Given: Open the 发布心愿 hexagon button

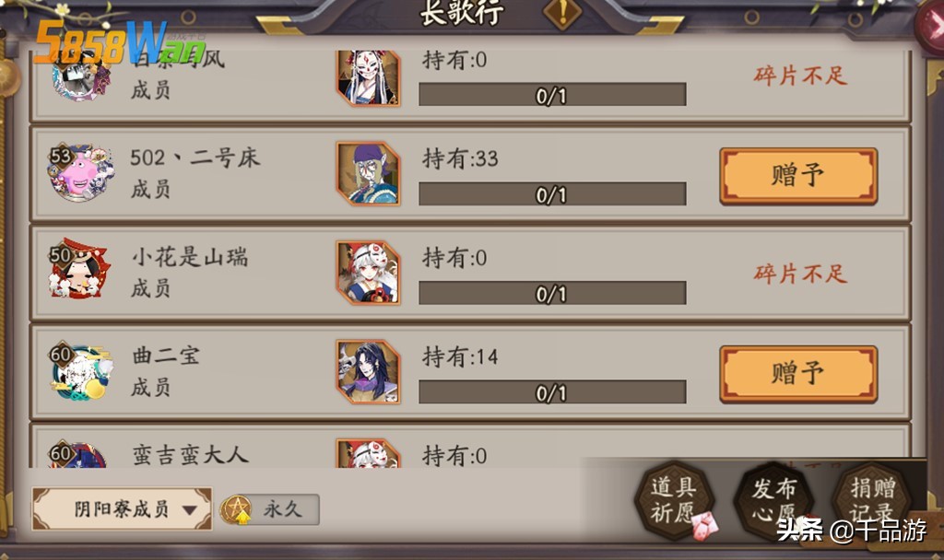Looking at the screenshot, I should pos(773,501).
